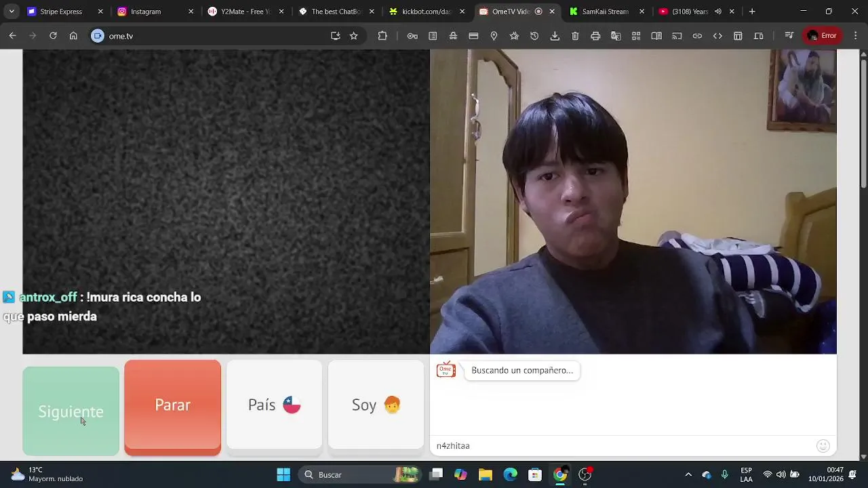This screenshot has height=488, width=868.
Task: Open Copilot from taskbar
Action: click(460, 474)
